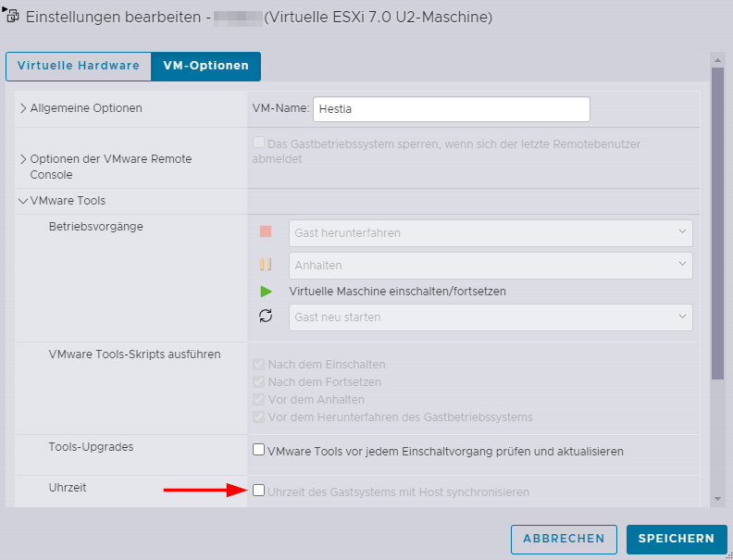
Task: Toggle 'Nach dem Einschalten' script checkbox
Action: coord(258,364)
